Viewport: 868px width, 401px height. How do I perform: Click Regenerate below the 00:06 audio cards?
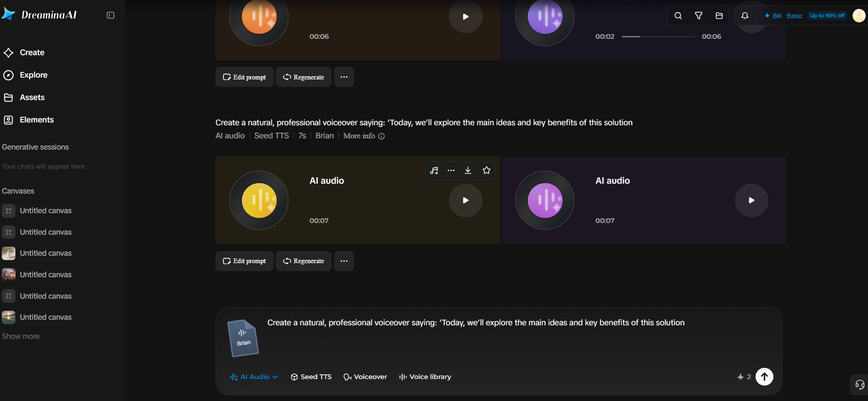[304, 77]
